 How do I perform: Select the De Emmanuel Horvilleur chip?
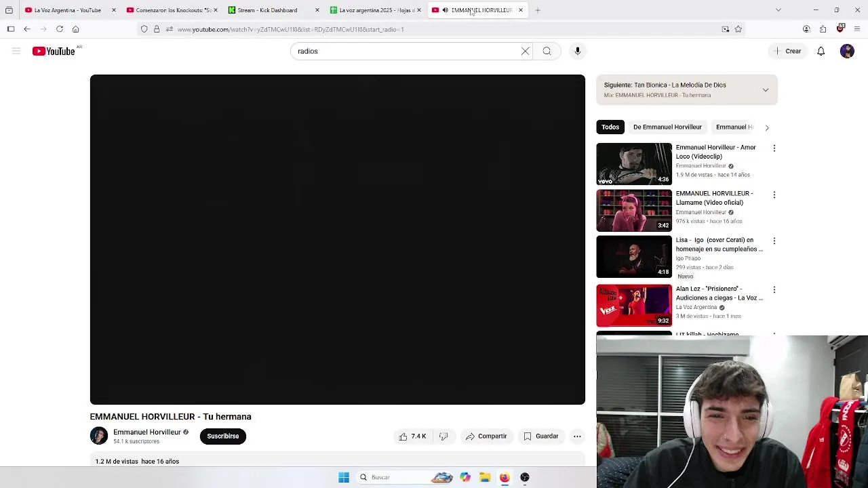pyautogui.click(x=667, y=127)
